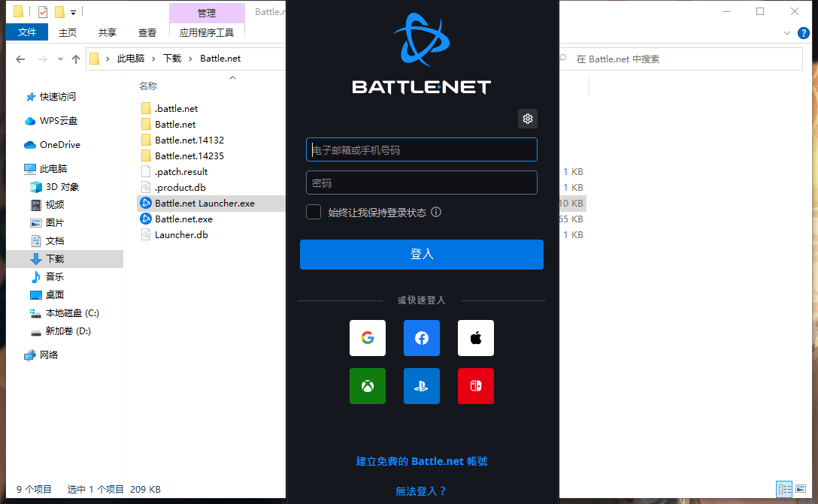This screenshot has height=504, width=818.
Task: Select the 管理 contextual tab
Action: pos(207,13)
